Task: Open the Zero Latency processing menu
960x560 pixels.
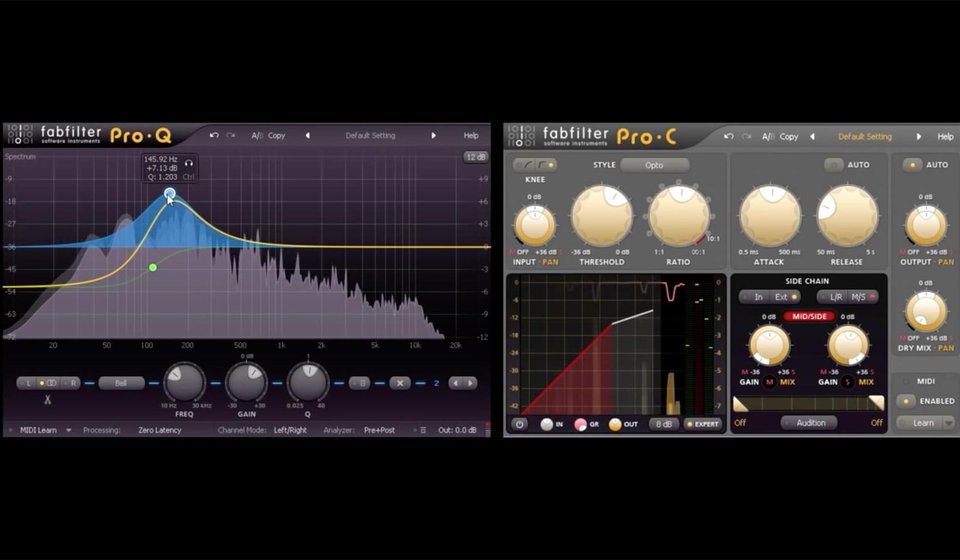Action: pyautogui.click(x=159, y=430)
